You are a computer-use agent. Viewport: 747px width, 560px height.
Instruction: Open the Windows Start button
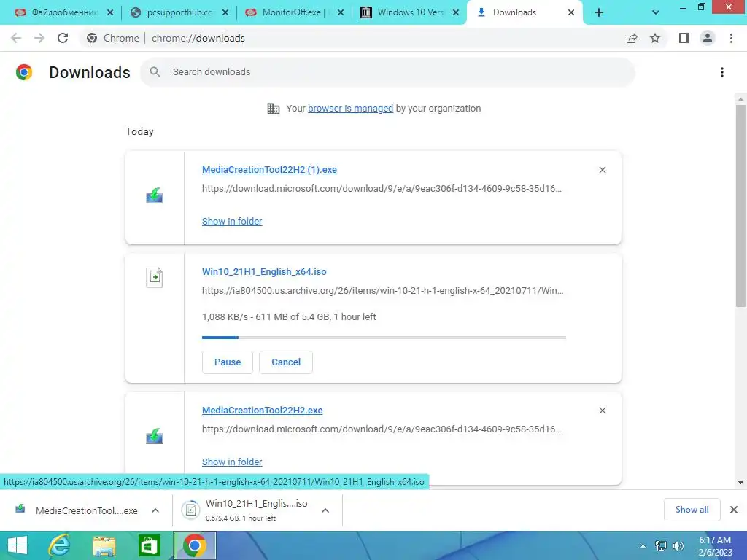[x=17, y=545]
